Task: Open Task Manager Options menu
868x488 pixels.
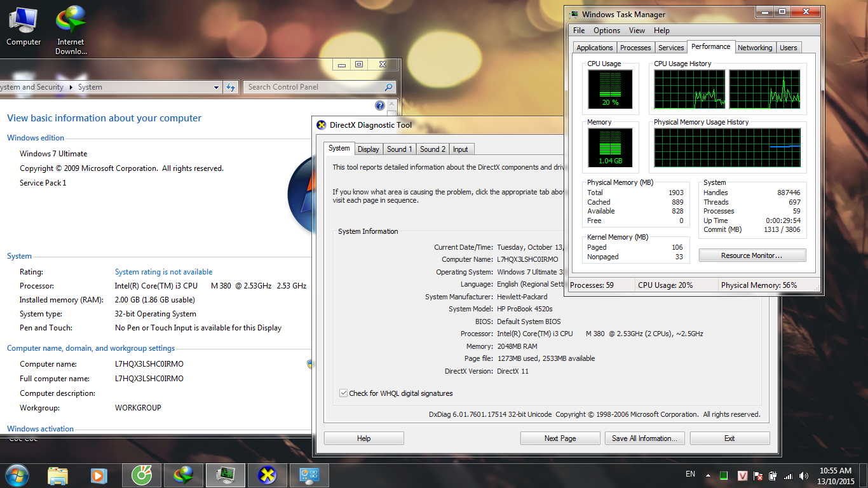Action: pos(607,30)
